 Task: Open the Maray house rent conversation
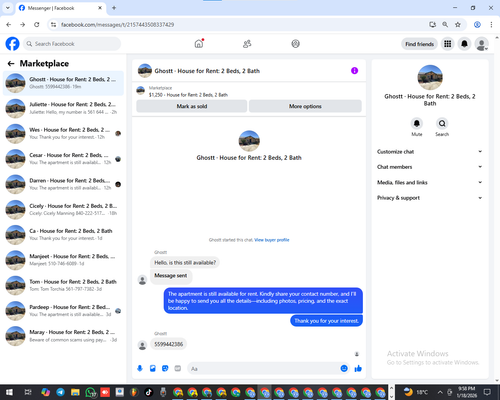pos(63,336)
